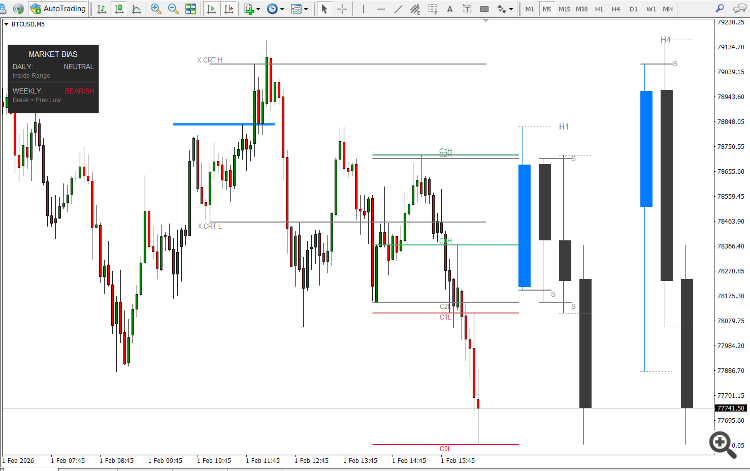The width and height of the screenshot is (750, 471).
Task: Click the MARKET BIAS panel title
Action: coord(53,54)
